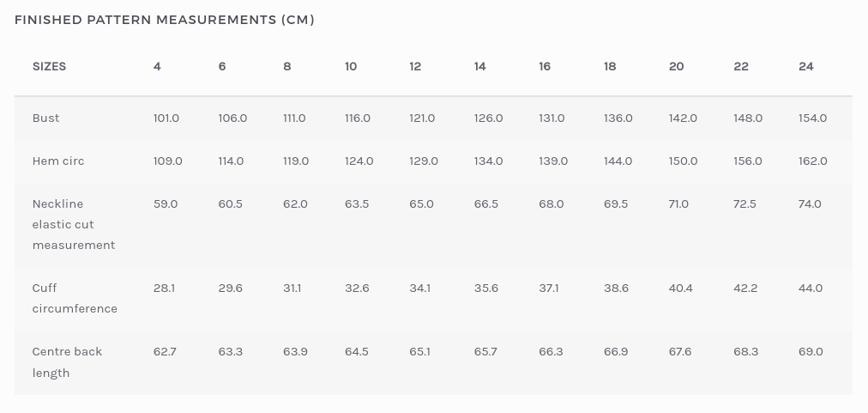Click the Bust row label
Screen dimensions: 868x413
click(46, 118)
